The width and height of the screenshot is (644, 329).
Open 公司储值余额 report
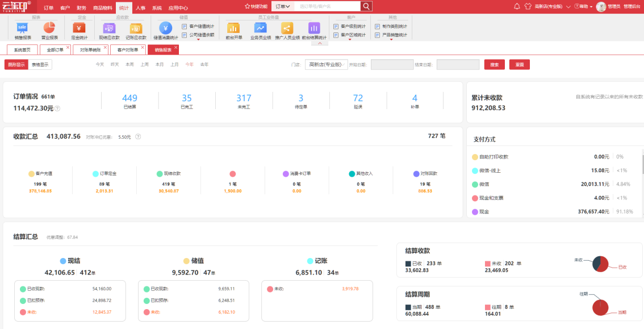(198, 35)
